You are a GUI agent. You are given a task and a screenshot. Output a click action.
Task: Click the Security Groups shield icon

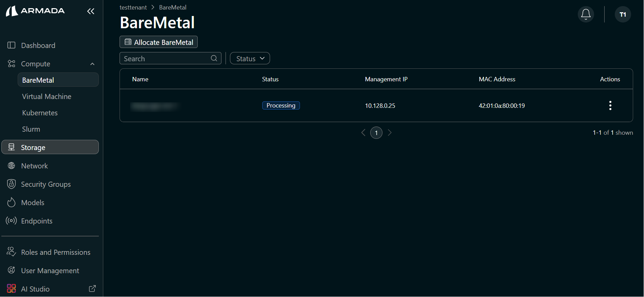tap(12, 184)
